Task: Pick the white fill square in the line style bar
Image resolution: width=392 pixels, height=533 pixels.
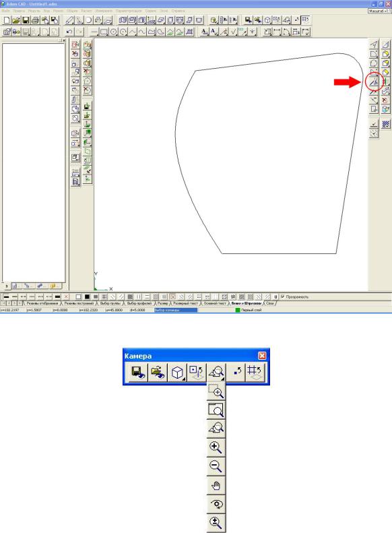Action: (x=79, y=296)
